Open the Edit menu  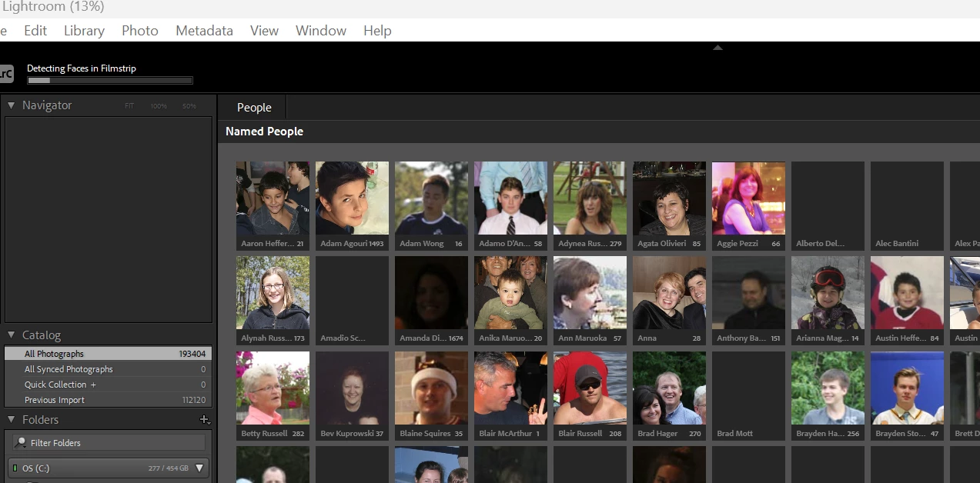(35, 31)
